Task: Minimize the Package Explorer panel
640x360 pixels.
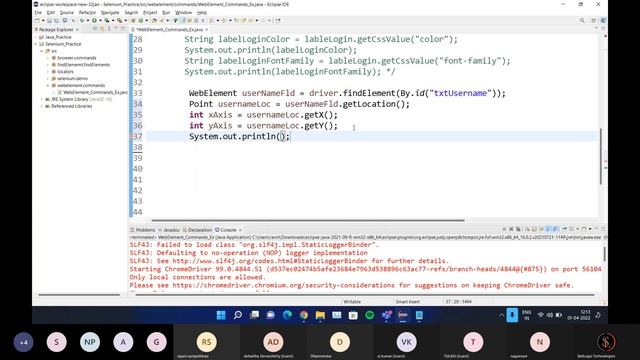Action: pos(116,29)
